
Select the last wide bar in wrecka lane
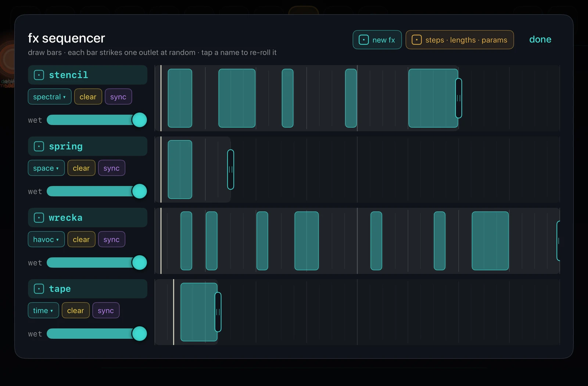point(490,241)
